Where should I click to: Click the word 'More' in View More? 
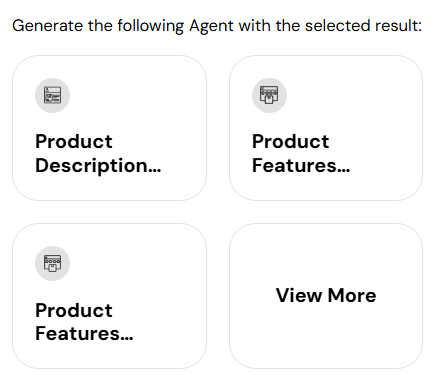click(x=352, y=295)
